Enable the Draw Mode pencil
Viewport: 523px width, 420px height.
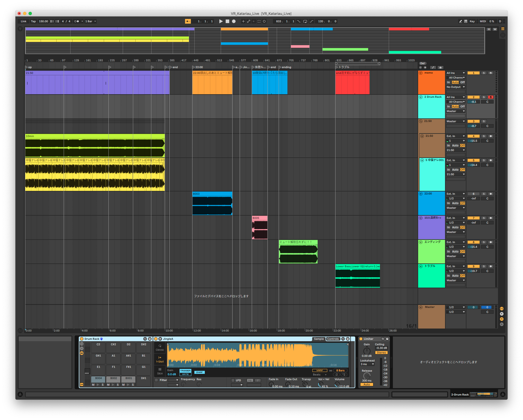[460, 21]
